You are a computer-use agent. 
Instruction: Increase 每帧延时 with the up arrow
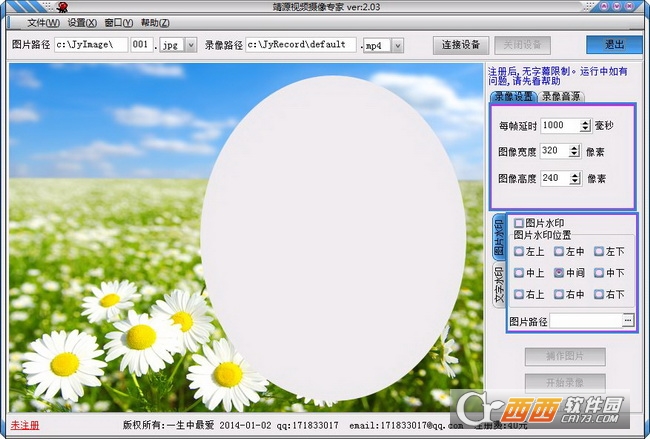click(x=585, y=123)
